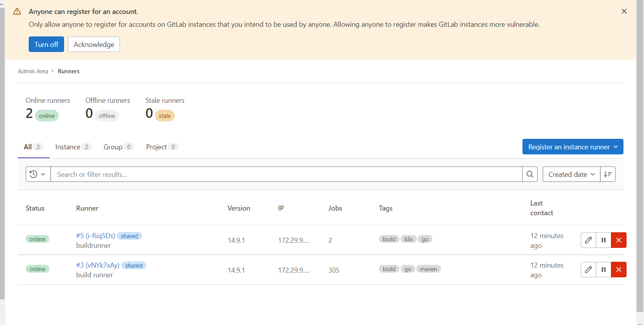
Task: Delete runner #3 build runner
Action: click(619, 270)
